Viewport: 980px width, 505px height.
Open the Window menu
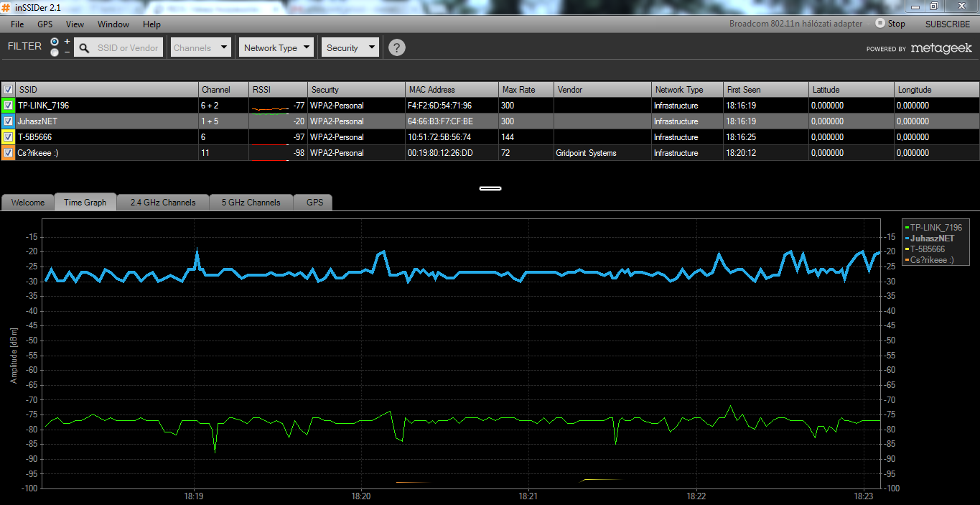click(x=113, y=24)
